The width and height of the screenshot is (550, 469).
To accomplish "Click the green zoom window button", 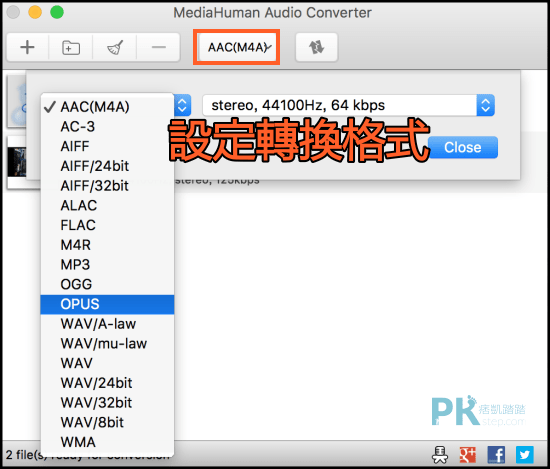I will tap(57, 12).
